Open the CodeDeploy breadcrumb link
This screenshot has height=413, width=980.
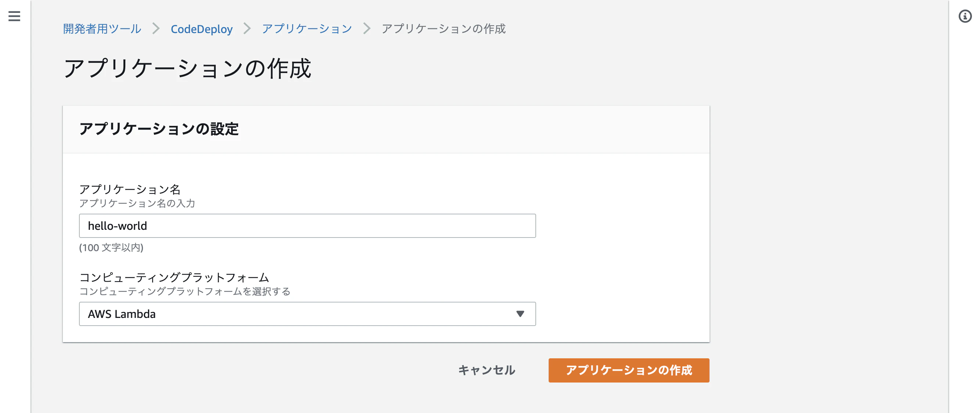tap(201, 29)
